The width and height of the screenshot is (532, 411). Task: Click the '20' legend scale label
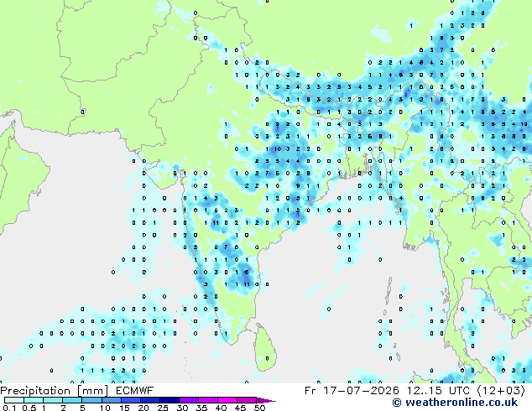point(143,408)
